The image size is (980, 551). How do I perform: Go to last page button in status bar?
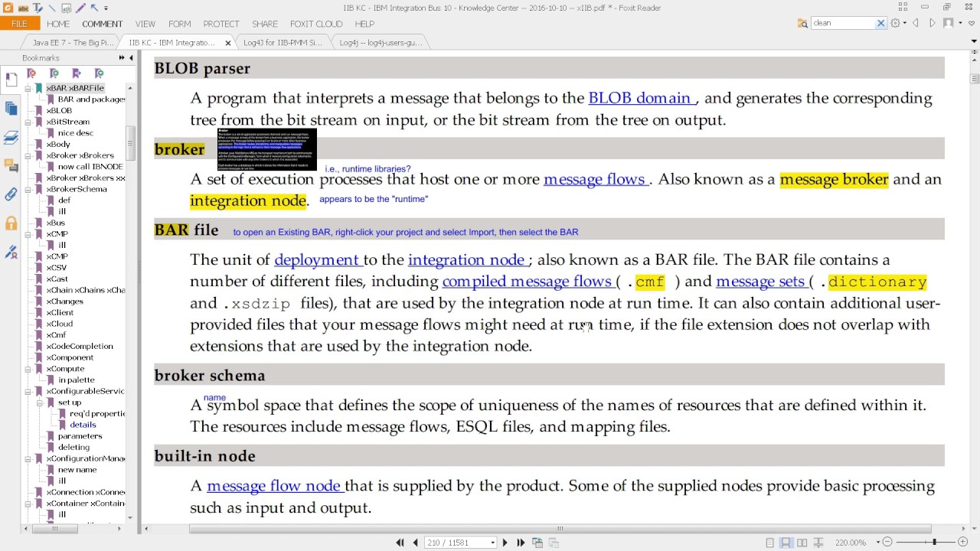pyautogui.click(x=521, y=543)
